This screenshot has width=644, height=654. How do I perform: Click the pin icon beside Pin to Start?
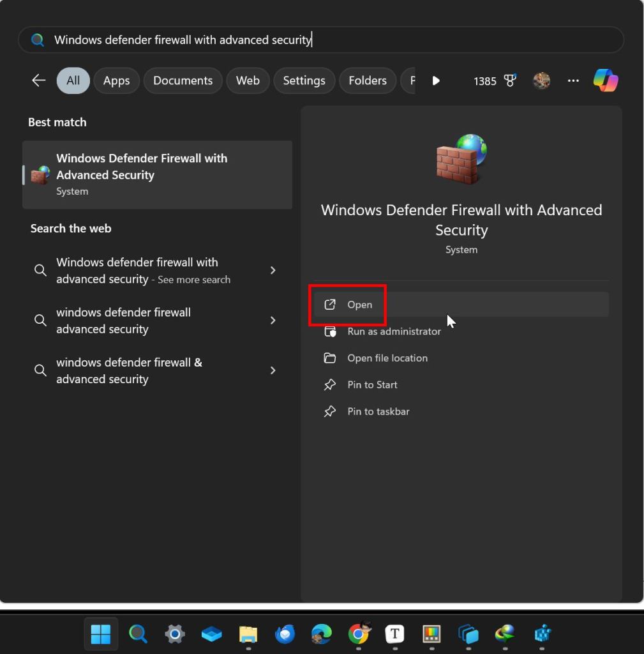coord(330,384)
